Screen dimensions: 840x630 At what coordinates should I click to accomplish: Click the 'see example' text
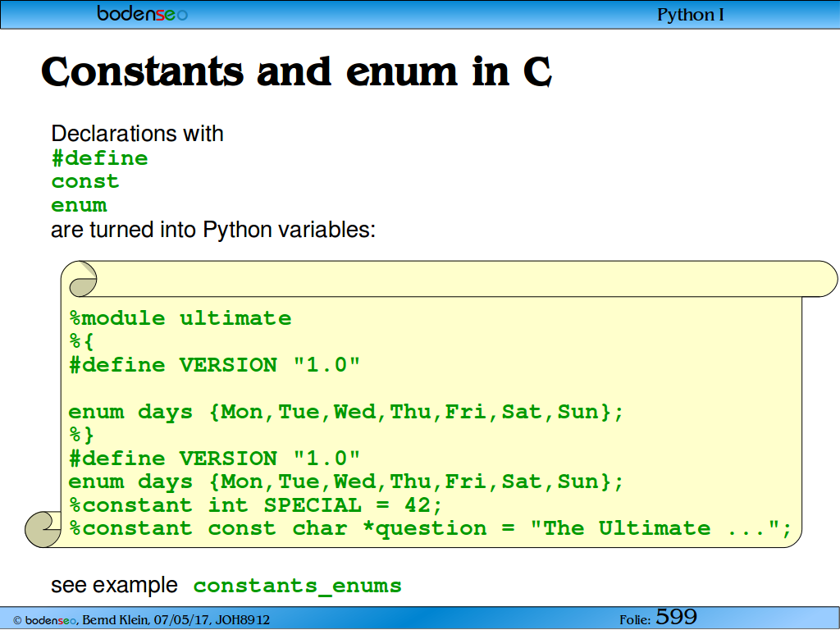[114, 585]
